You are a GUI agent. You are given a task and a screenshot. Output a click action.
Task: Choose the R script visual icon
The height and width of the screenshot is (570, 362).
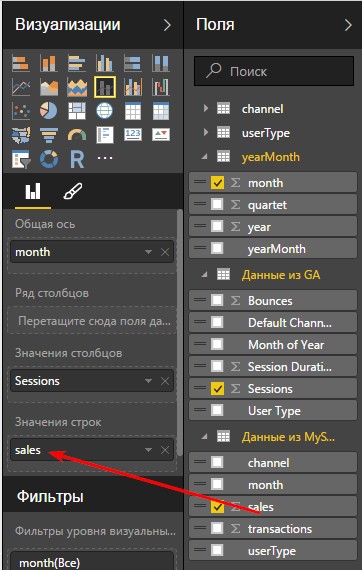tap(77, 159)
